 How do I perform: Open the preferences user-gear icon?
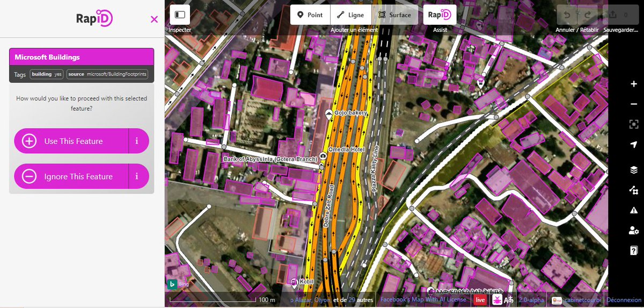634,231
